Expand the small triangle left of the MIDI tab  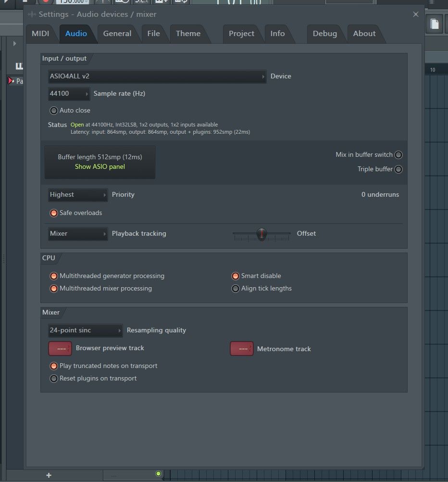(14, 44)
